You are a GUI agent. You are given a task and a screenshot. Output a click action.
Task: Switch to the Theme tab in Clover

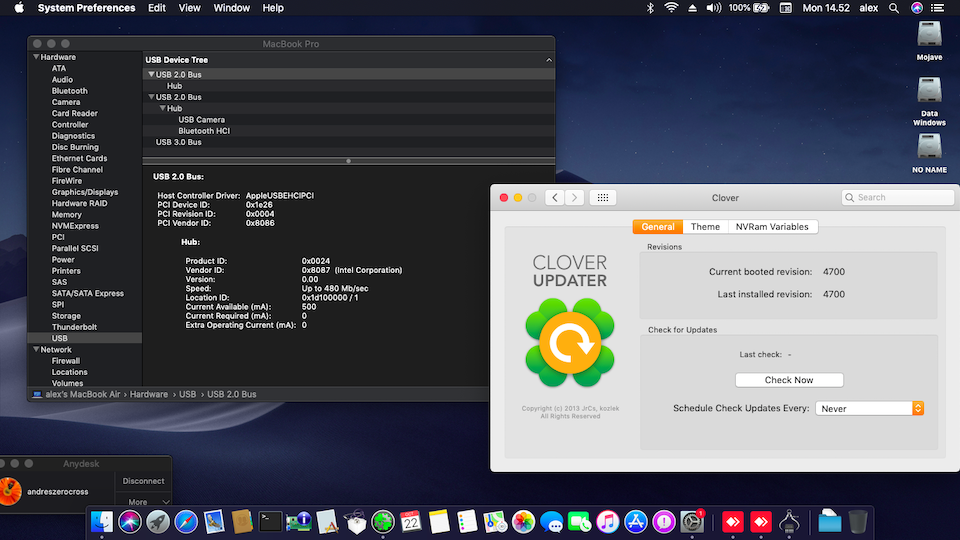coord(705,227)
